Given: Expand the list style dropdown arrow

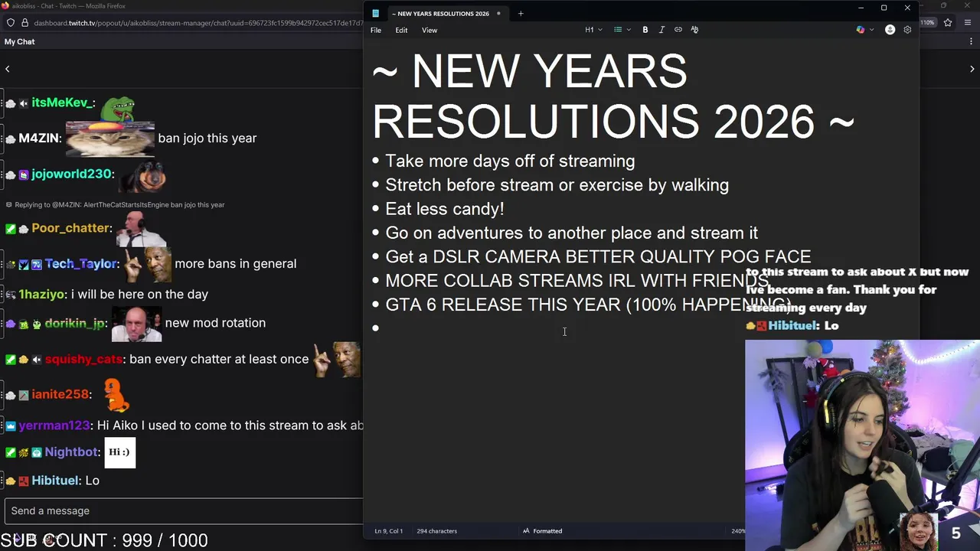Looking at the screenshot, I should pos(629,30).
